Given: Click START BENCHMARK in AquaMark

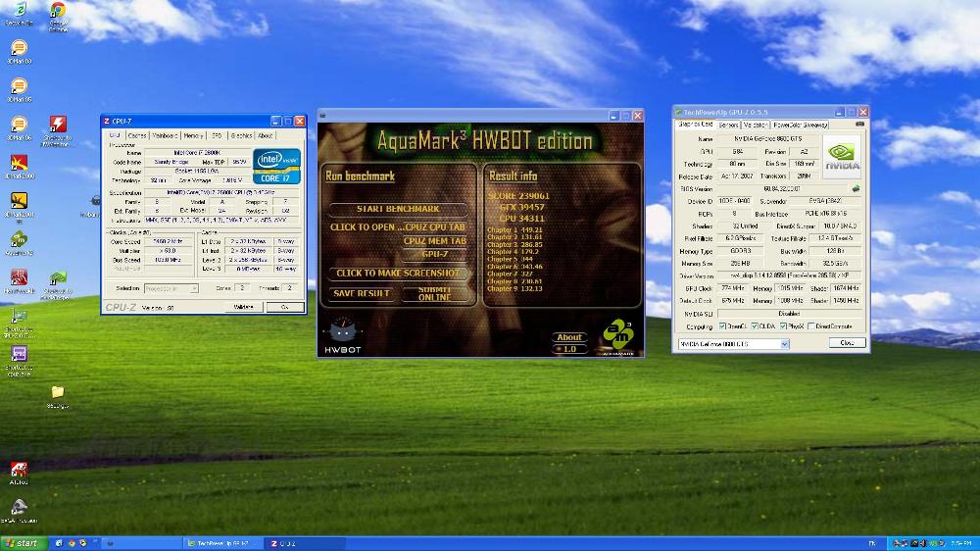Looking at the screenshot, I should point(398,209).
